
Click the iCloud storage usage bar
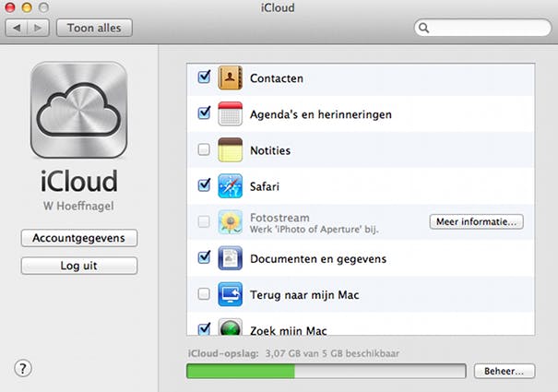(x=326, y=371)
